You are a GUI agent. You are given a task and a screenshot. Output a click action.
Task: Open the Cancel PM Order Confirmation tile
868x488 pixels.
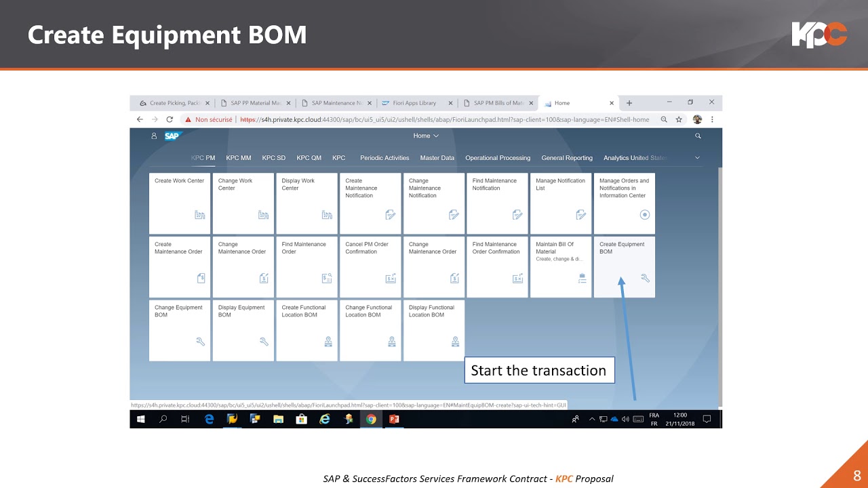[370, 267]
